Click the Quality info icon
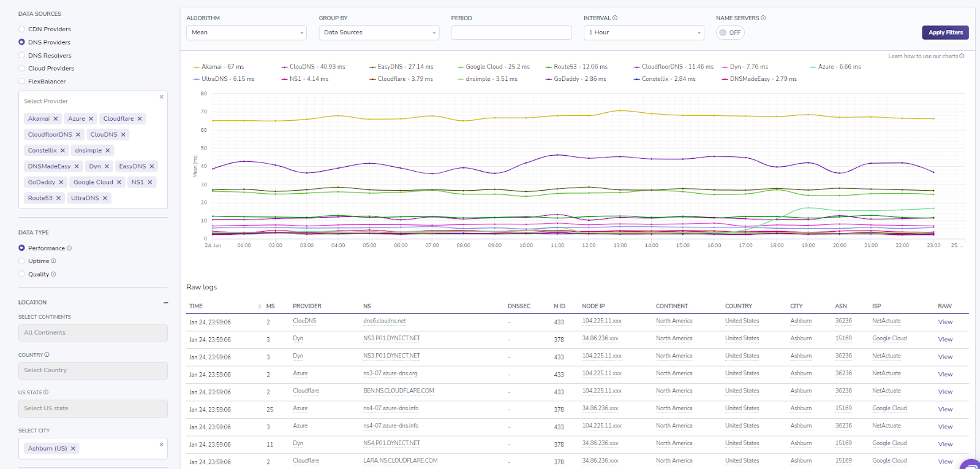980x469 pixels. tap(53, 275)
